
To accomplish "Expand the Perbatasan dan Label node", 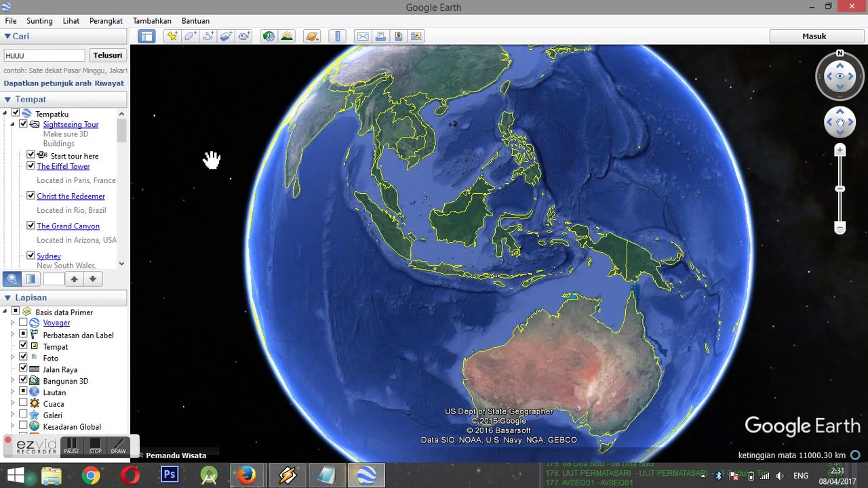I will [12, 335].
